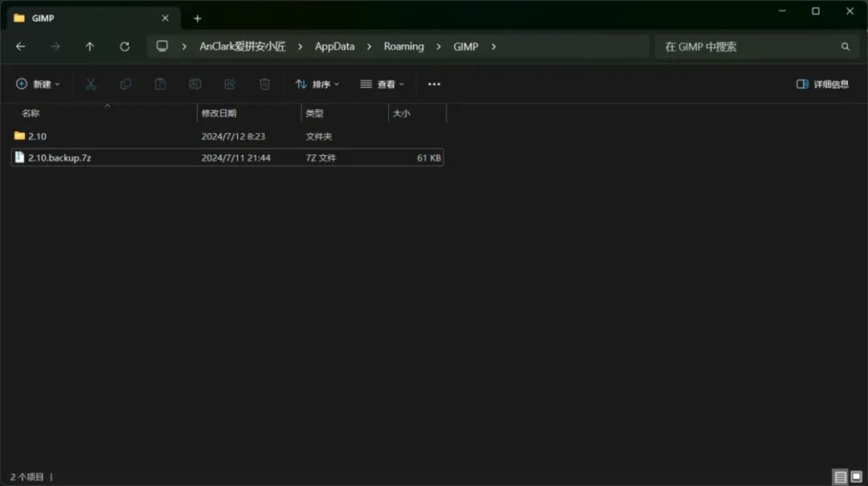Open the three-dots more options menu
The height and width of the screenshot is (486, 868).
click(x=434, y=84)
